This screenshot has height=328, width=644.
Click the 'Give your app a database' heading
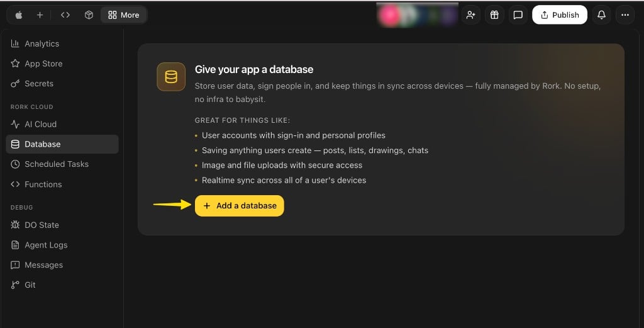click(254, 69)
